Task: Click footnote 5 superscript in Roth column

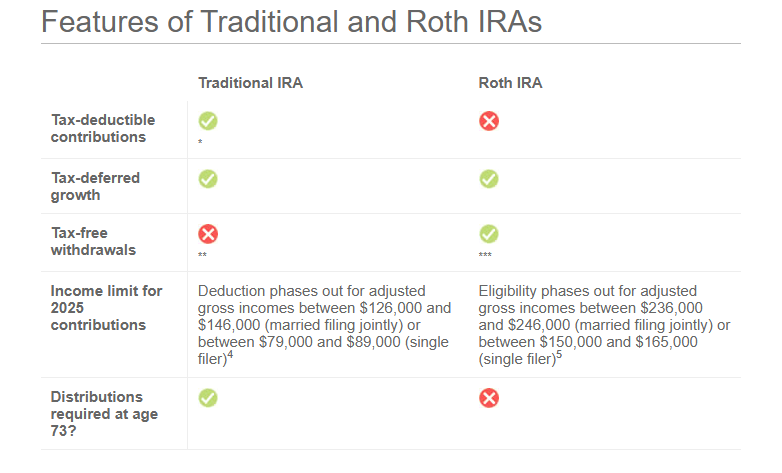Action: point(558,353)
